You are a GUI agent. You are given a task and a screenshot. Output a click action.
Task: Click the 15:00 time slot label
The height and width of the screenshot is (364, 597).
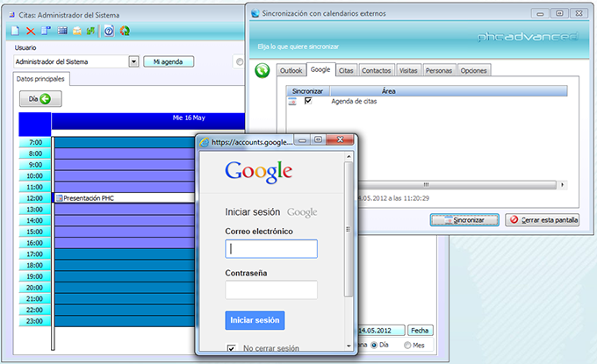coord(35,232)
